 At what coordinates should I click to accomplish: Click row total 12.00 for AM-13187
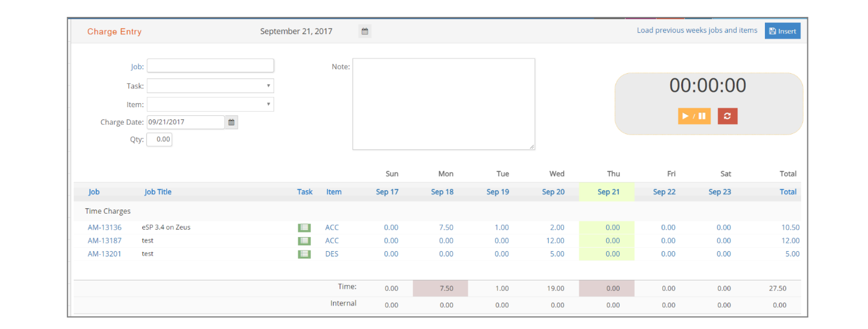pyautogui.click(x=790, y=241)
